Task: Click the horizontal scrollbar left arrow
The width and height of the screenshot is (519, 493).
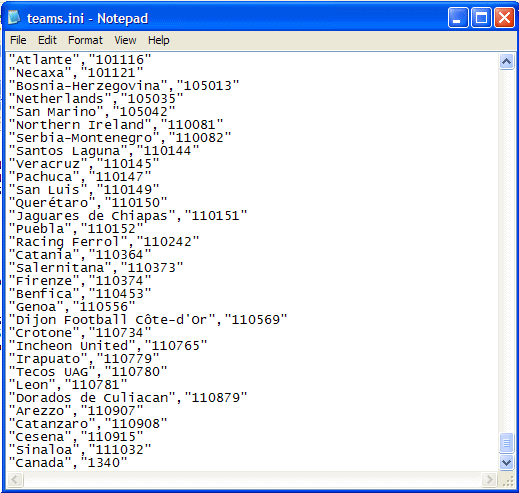Action: tap(15, 480)
